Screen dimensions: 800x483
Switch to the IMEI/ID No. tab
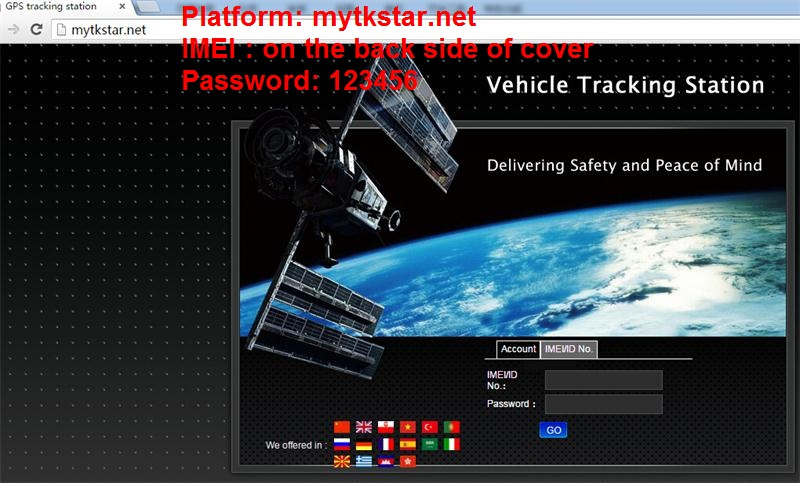(568, 349)
